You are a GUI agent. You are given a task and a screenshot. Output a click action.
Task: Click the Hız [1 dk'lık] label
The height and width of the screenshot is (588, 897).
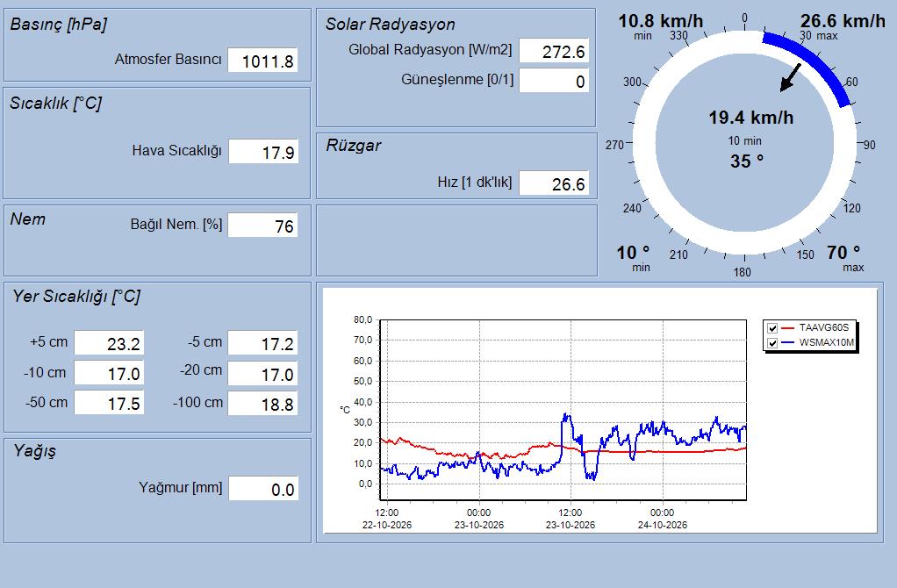tap(475, 182)
